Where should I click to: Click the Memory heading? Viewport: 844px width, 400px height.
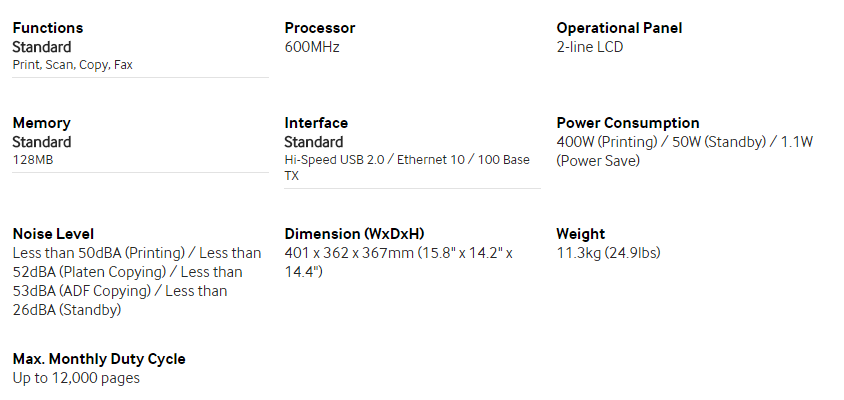(41, 123)
